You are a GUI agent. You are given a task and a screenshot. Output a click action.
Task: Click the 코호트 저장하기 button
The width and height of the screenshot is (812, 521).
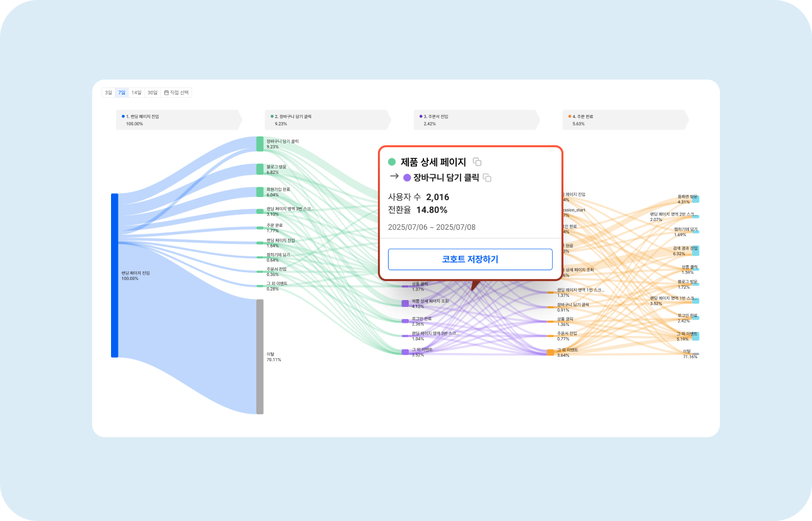point(470,260)
